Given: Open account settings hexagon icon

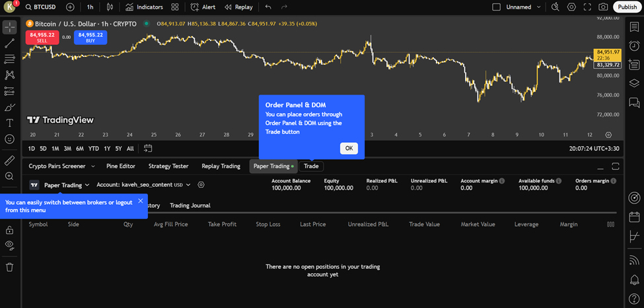Looking at the screenshot, I should coord(201,185).
